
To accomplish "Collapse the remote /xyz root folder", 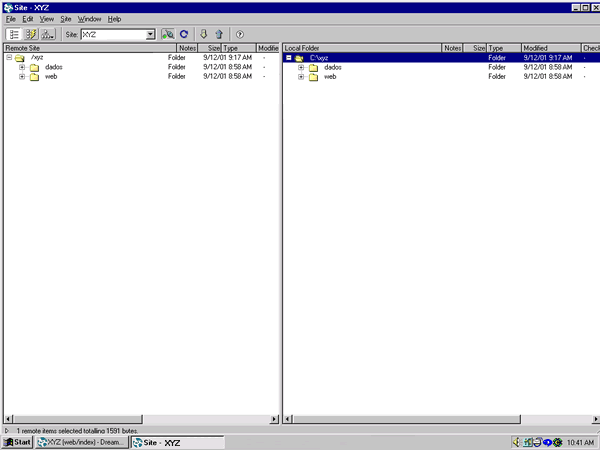I will click(8, 58).
